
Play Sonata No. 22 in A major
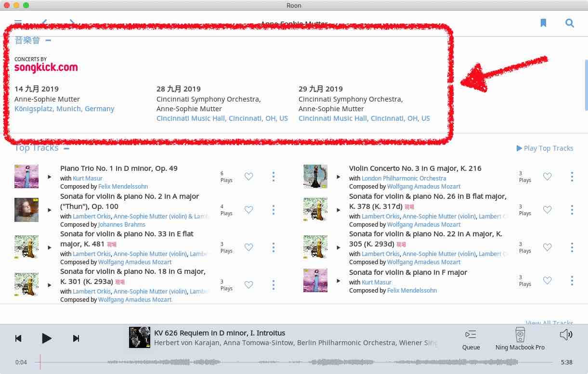tap(338, 248)
